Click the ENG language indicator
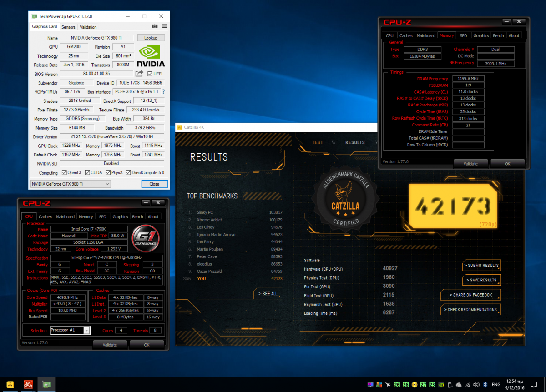 click(496, 385)
